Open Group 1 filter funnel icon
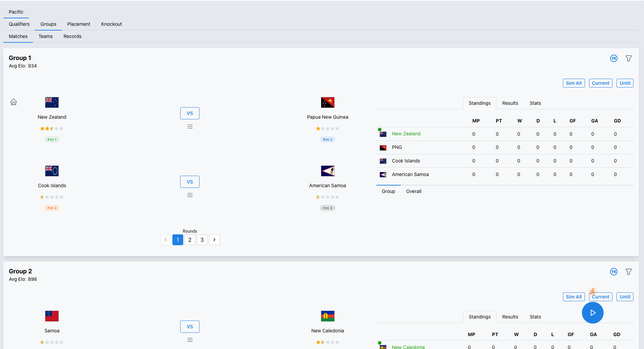644x349 pixels. pos(629,58)
